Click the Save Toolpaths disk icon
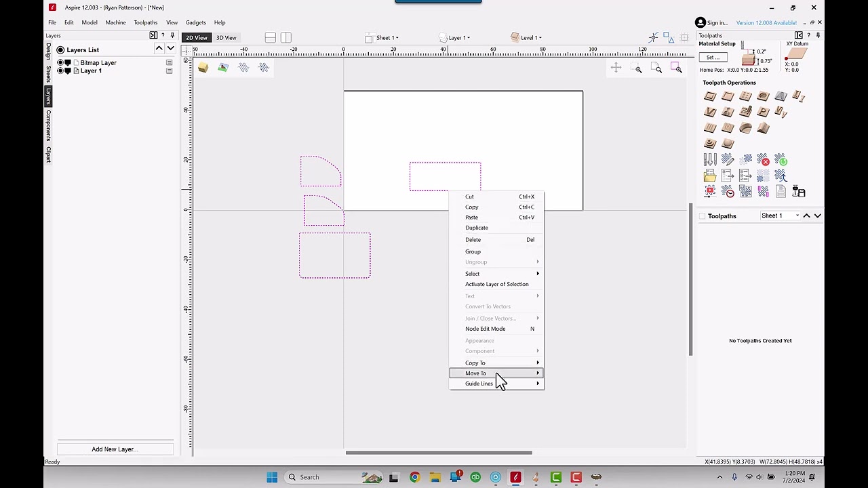Viewport: 868px width, 488px height. (799, 192)
